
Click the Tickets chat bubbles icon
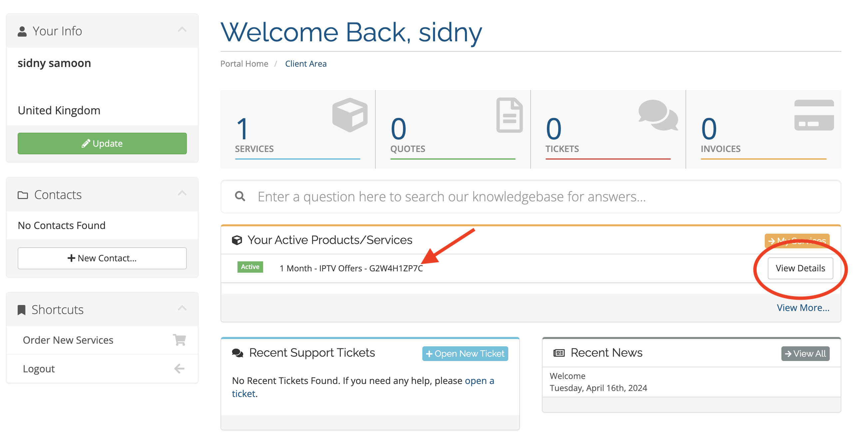[x=658, y=115]
